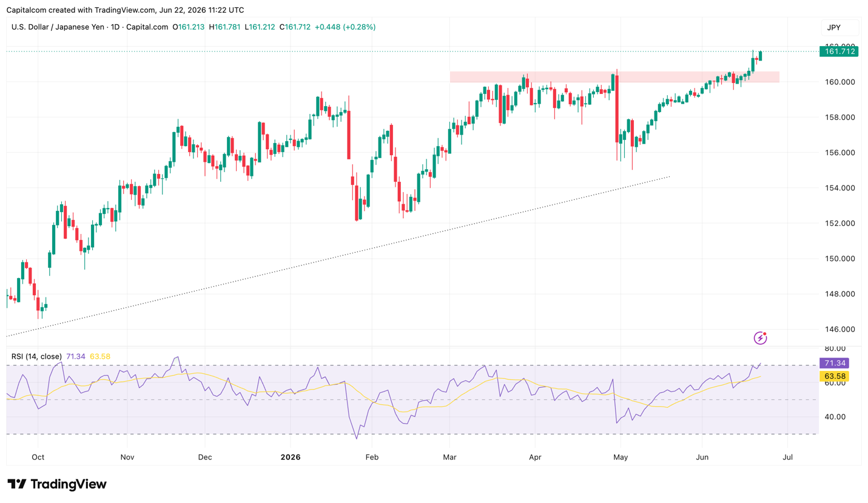Image resolution: width=868 pixels, height=503 pixels.
Task: Click the large red candle in late January
Action: tap(349, 133)
